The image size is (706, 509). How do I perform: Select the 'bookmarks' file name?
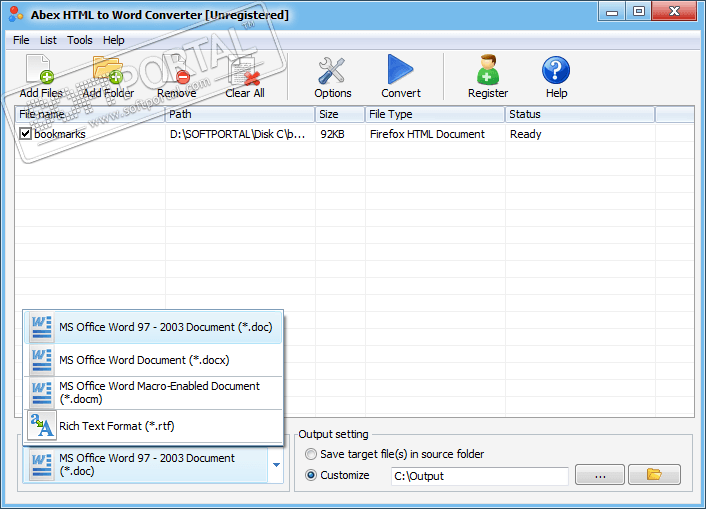pos(60,134)
